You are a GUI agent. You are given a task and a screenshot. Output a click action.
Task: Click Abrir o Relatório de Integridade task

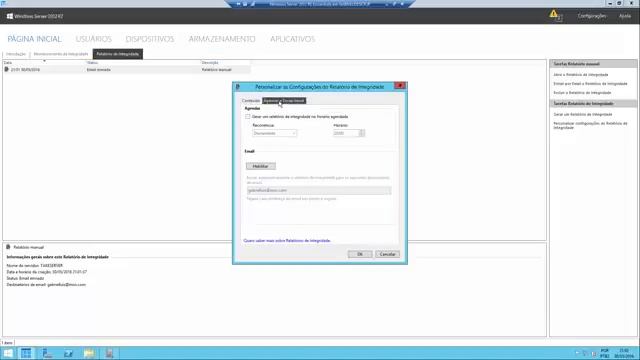point(580,75)
